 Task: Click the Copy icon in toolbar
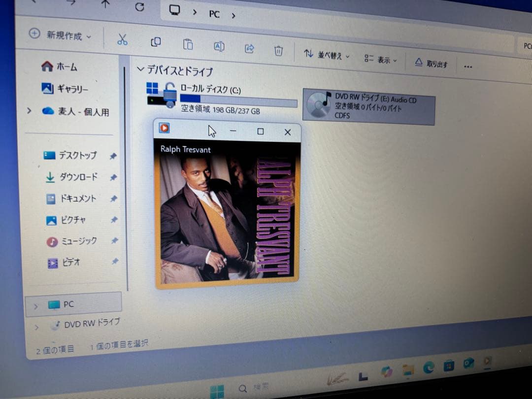[155, 42]
